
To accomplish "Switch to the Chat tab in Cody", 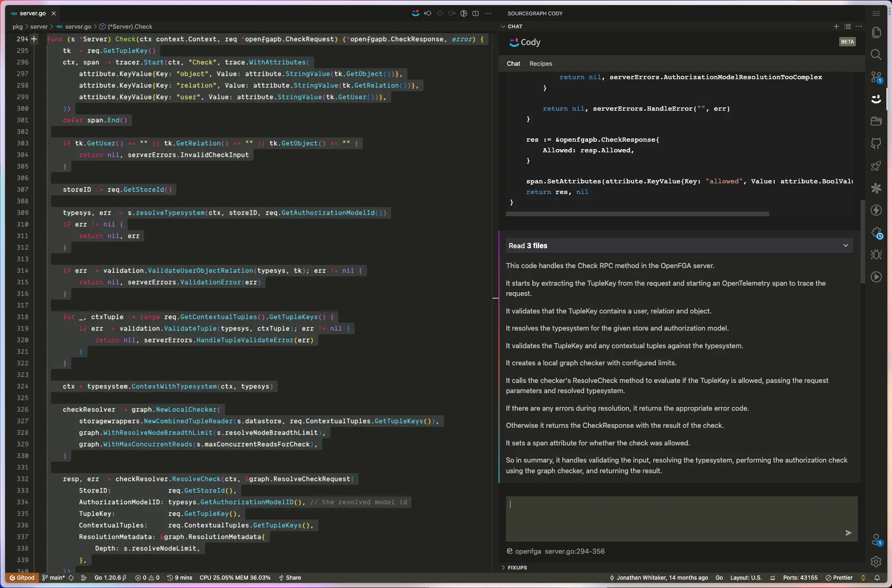I will click(x=513, y=64).
